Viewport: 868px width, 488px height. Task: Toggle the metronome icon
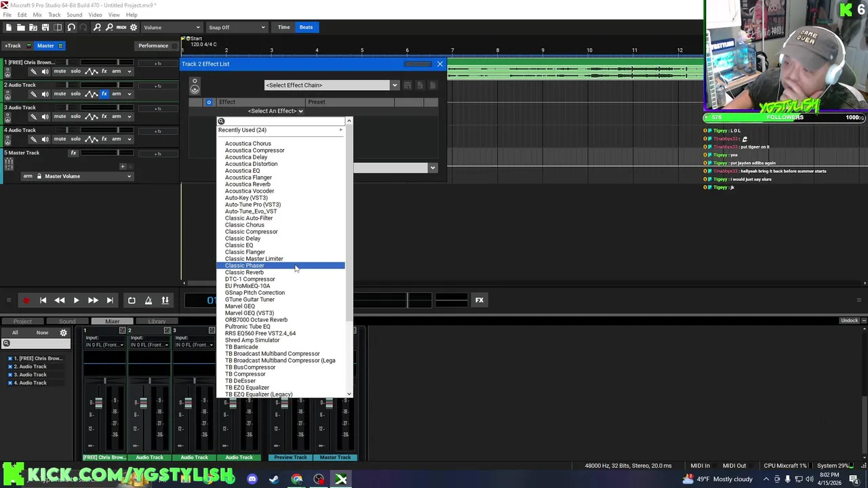pyautogui.click(x=149, y=300)
